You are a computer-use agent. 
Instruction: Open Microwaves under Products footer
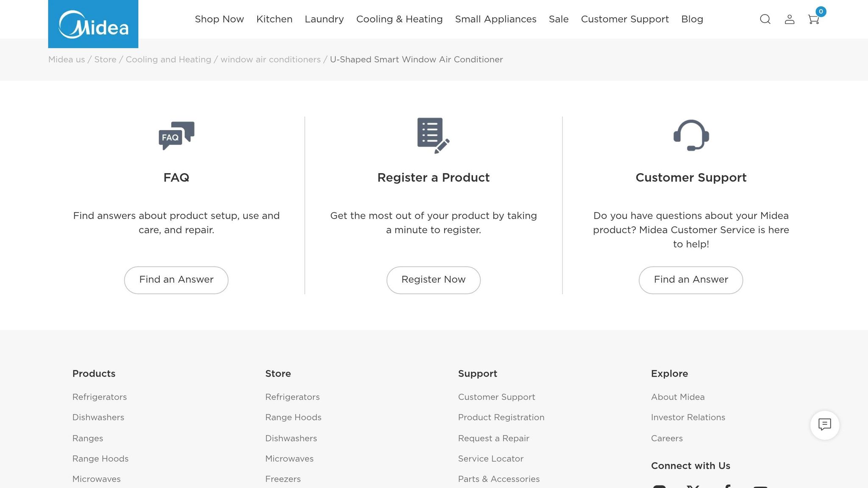pos(97,479)
